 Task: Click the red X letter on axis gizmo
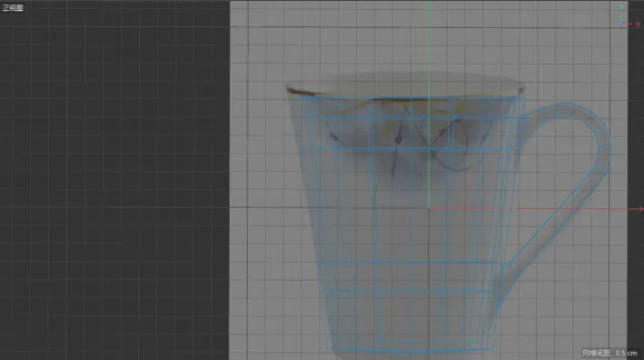pyautogui.click(x=638, y=25)
